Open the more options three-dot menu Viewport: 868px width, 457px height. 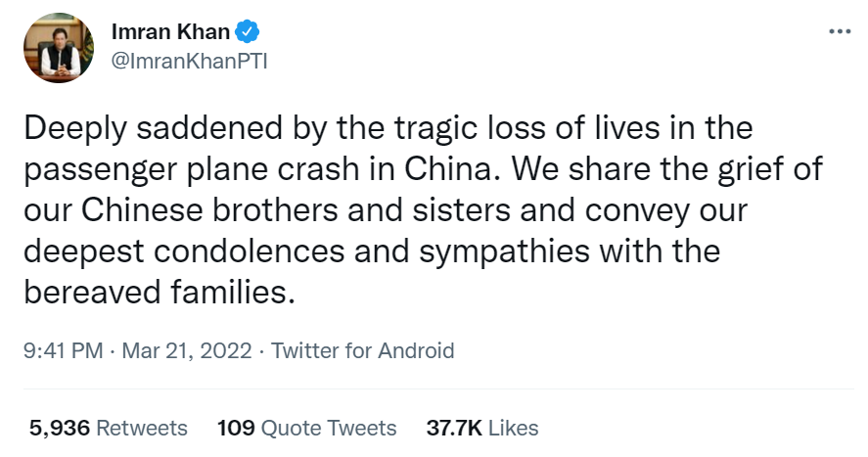pyautogui.click(x=840, y=31)
